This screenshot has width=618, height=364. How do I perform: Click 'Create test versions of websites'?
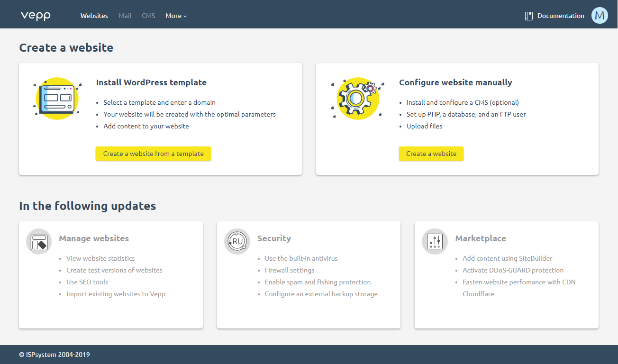tap(114, 270)
